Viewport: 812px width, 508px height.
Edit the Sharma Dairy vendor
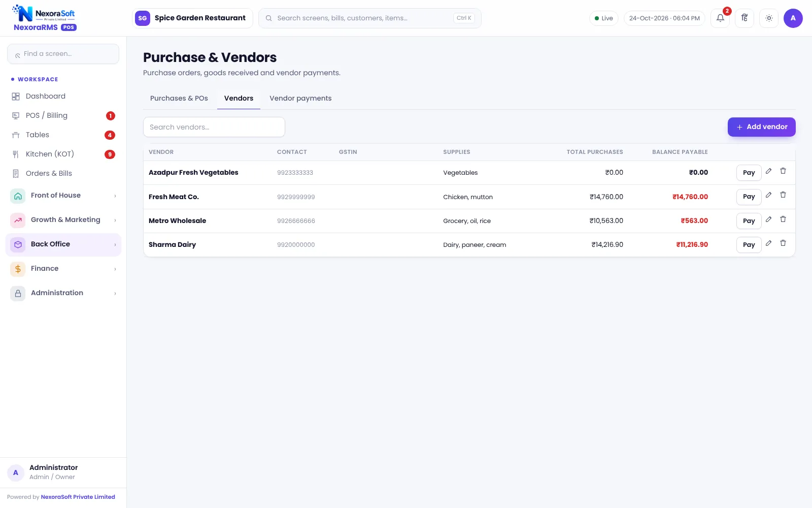click(x=768, y=243)
